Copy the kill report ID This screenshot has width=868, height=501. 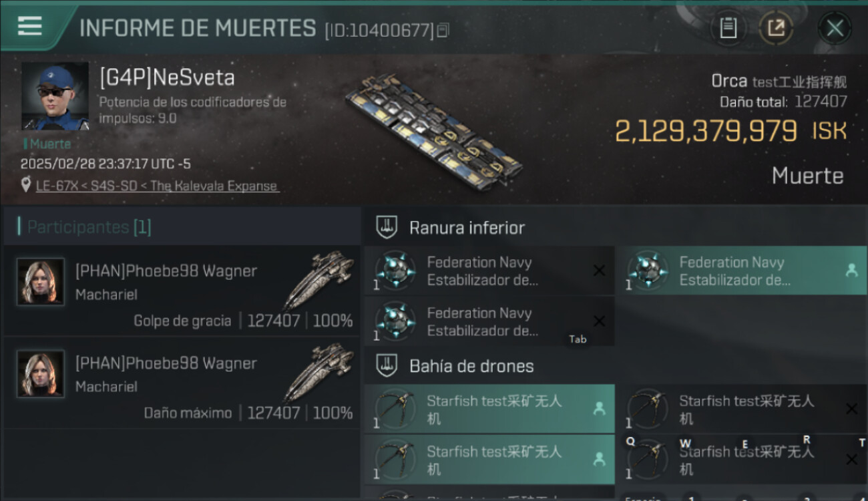443,30
